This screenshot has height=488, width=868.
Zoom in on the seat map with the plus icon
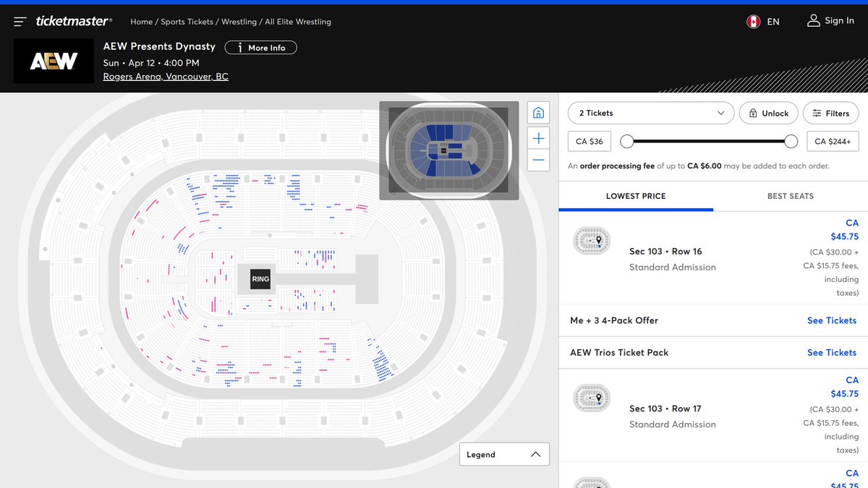coord(538,137)
